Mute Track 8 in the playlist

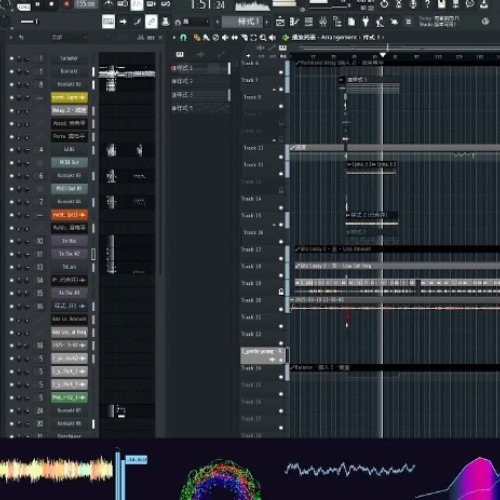(281, 106)
